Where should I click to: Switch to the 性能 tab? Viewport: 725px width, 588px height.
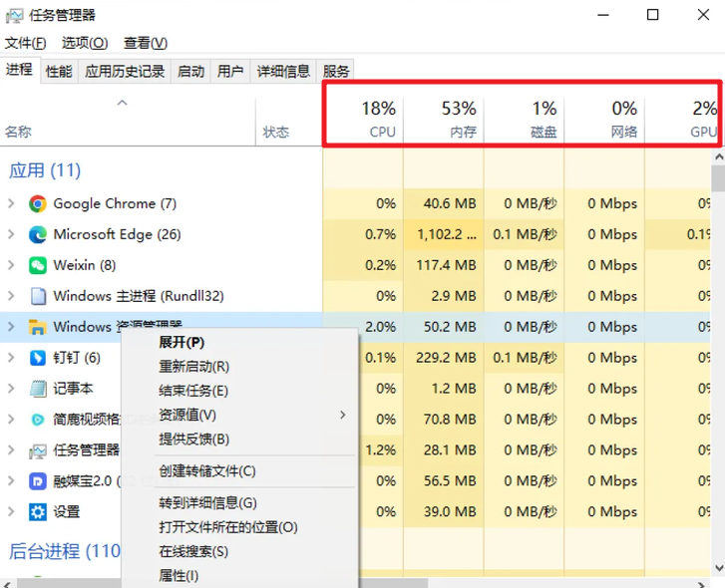click(59, 71)
